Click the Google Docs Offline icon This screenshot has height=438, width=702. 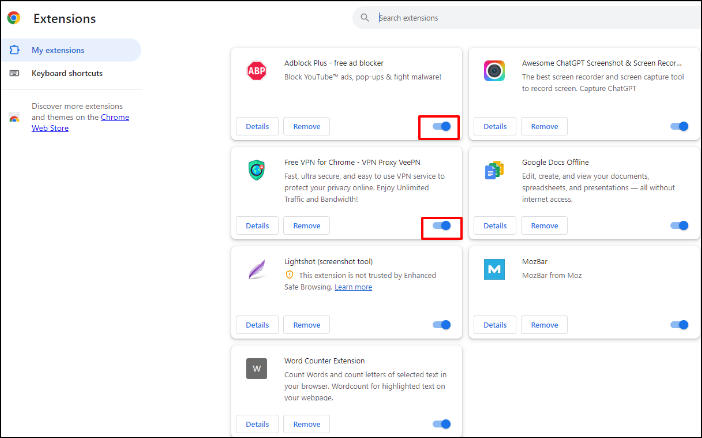pos(494,170)
